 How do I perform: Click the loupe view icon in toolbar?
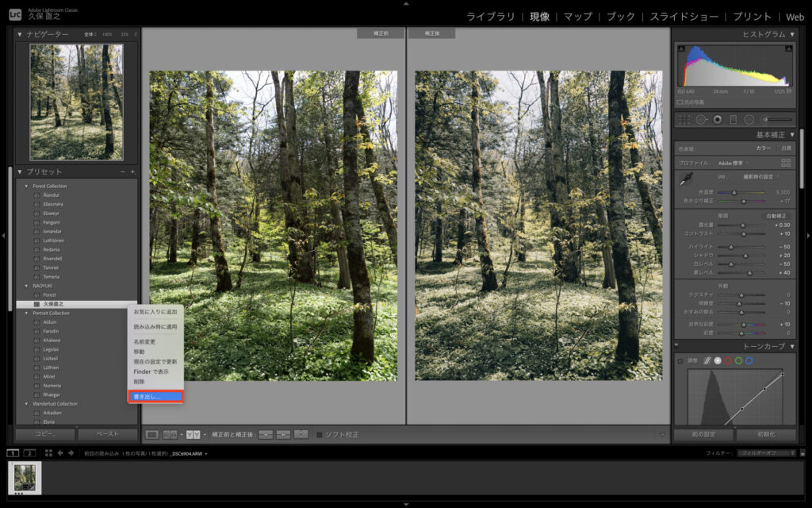pyautogui.click(x=151, y=434)
